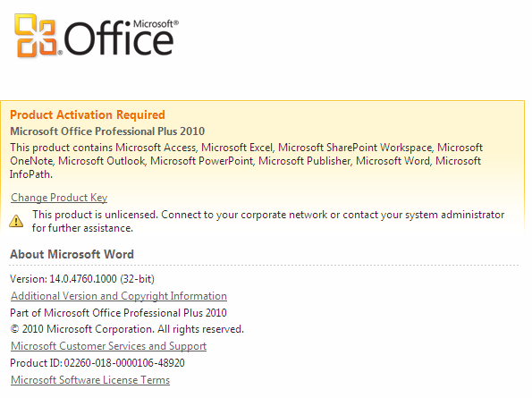This screenshot has width=532, height=398.
Task: Open Microsoft Customer Services and Support link
Action: pyautogui.click(x=108, y=346)
